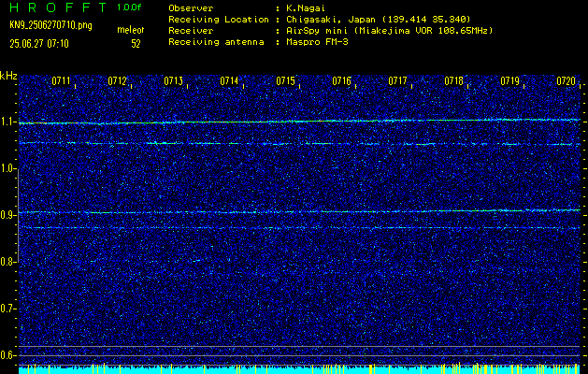
Task: Click the HROFFT title text
Action: pyautogui.click(x=58, y=7)
